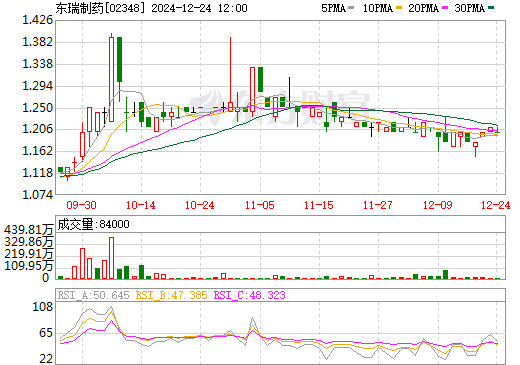Select the 12-24 date axis label
Viewport: 520px width, 365px height.
pyautogui.click(x=496, y=205)
